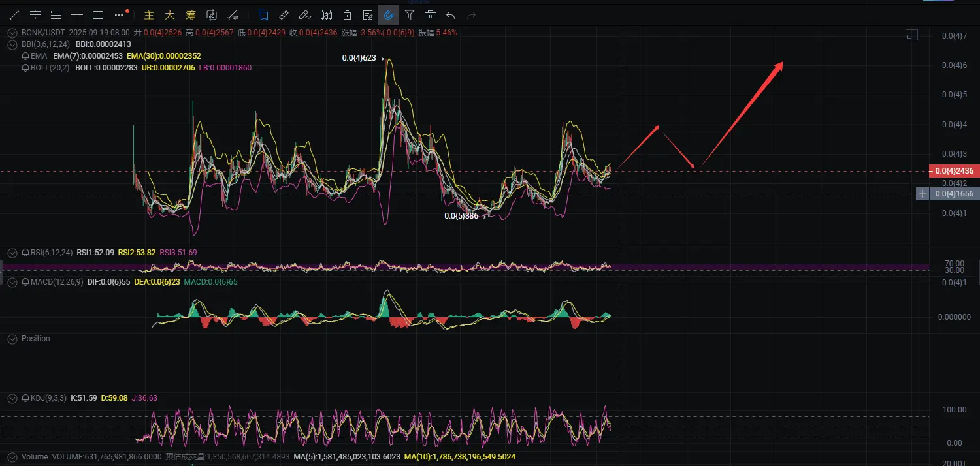980x466 pixels.
Task: Select the rectangle drawing tool
Action: pyautogui.click(x=98, y=14)
